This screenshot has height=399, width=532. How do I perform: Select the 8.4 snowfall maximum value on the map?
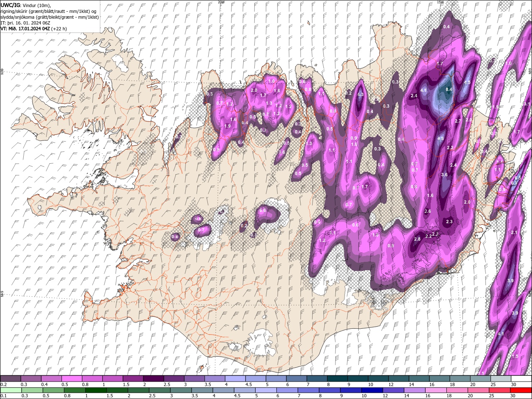point(448,89)
